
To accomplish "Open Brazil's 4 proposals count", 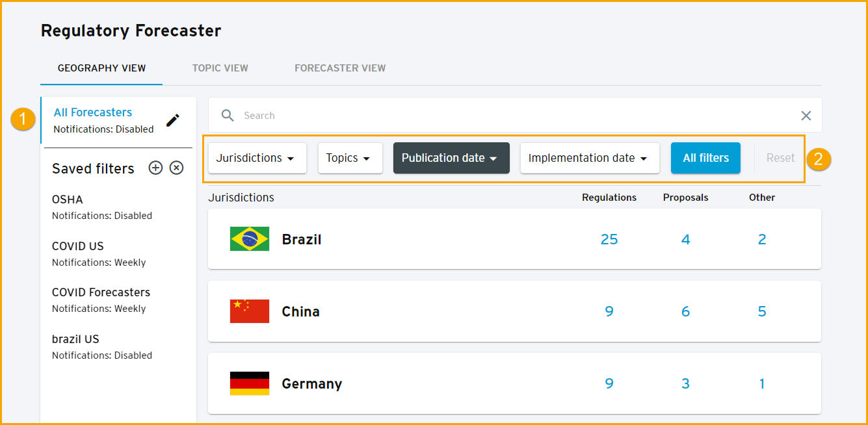I will [x=685, y=239].
